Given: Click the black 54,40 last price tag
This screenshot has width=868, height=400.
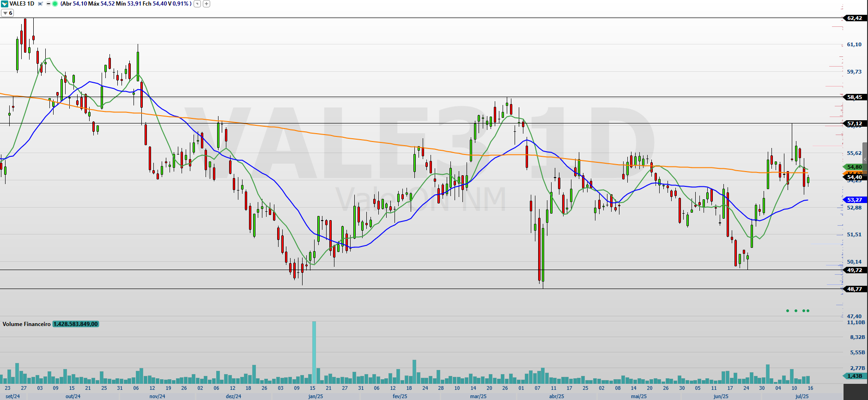Looking at the screenshot, I should click(855, 177).
